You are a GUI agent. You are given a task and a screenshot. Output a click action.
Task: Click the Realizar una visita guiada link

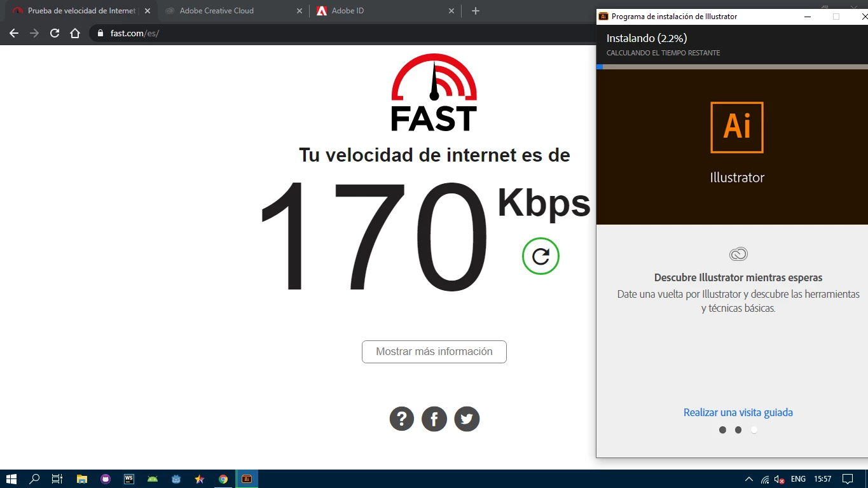(738, 412)
